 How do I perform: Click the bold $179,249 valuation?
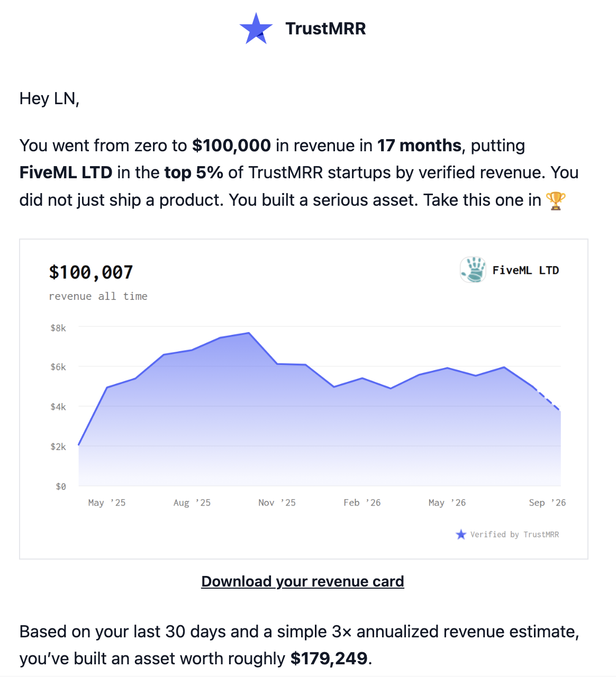329,658
